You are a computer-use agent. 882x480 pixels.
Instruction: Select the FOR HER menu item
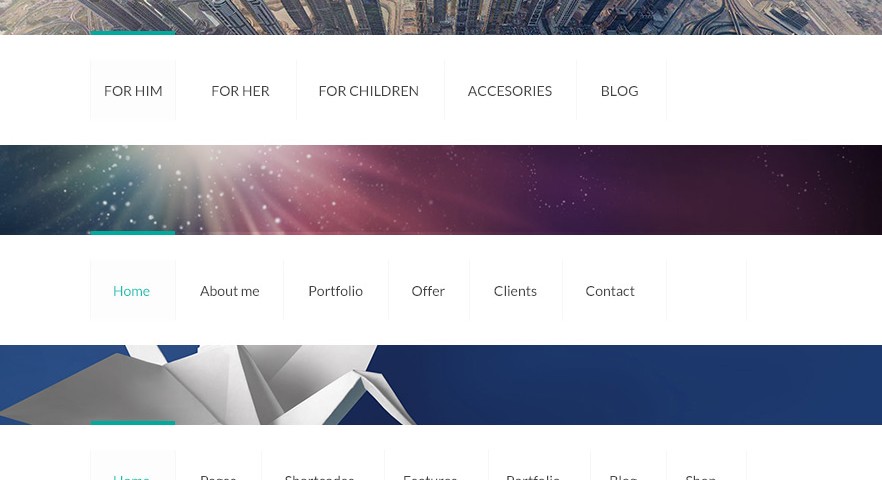[240, 91]
